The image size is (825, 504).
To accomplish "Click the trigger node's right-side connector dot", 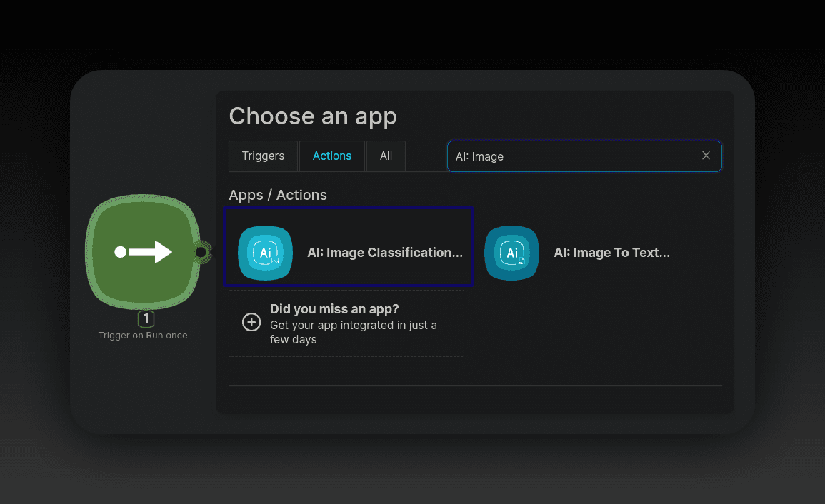I will (x=201, y=252).
